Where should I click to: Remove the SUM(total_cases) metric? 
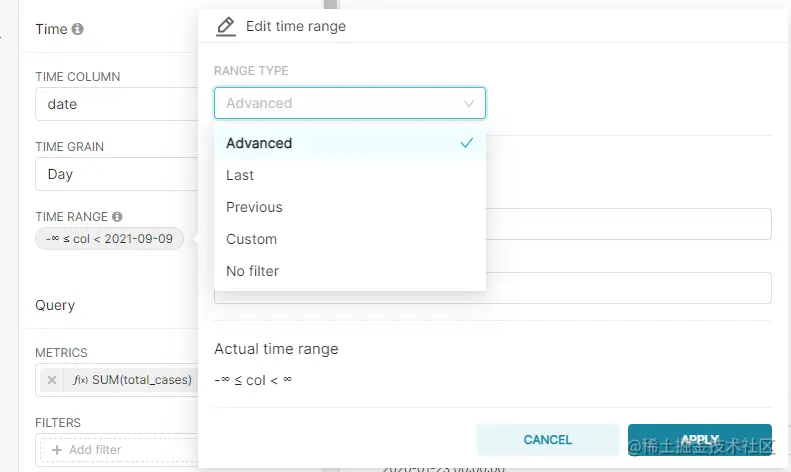tap(52, 380)
